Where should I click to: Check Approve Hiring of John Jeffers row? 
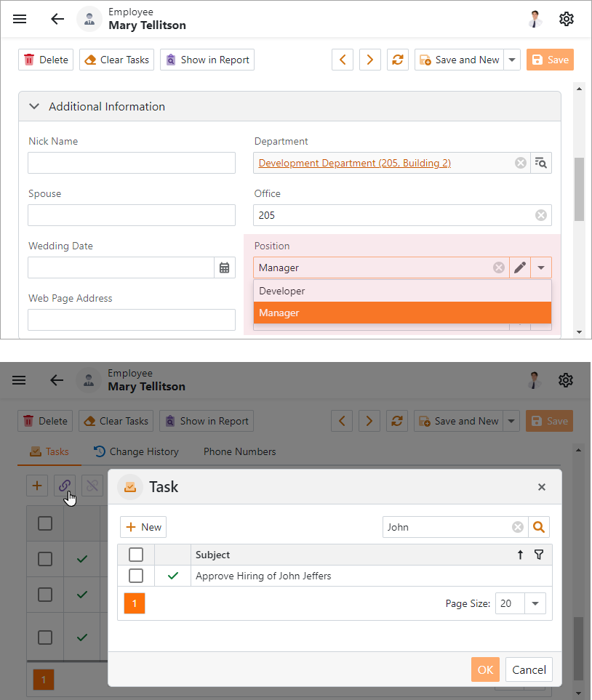point(136,576)
